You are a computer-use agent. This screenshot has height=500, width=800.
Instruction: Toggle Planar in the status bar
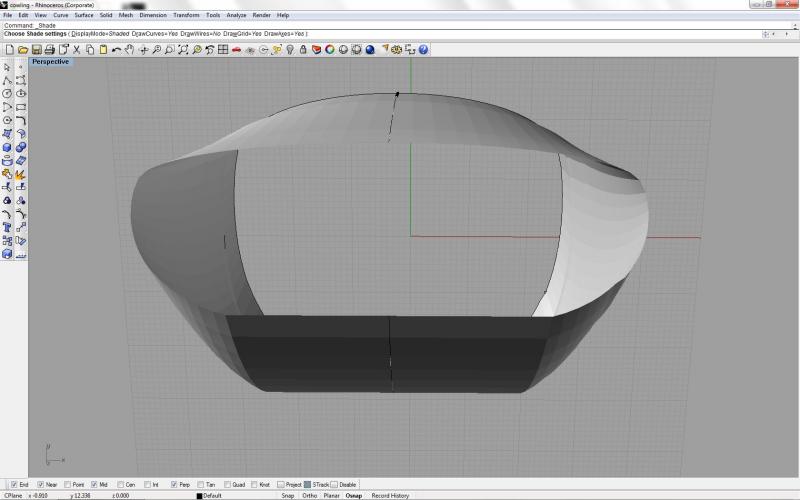332,496
